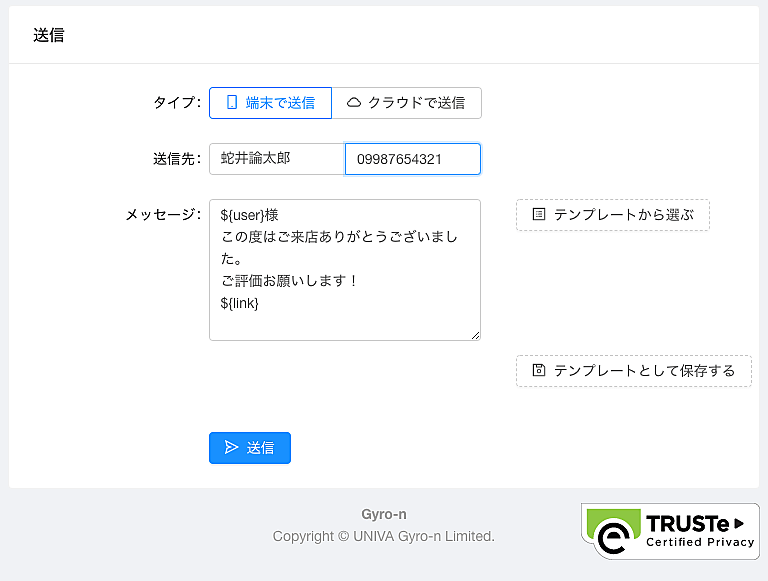The image size is (768, 581).
Task: Open テンプレートから選ぶ template picker
Action: coord(613,215)
